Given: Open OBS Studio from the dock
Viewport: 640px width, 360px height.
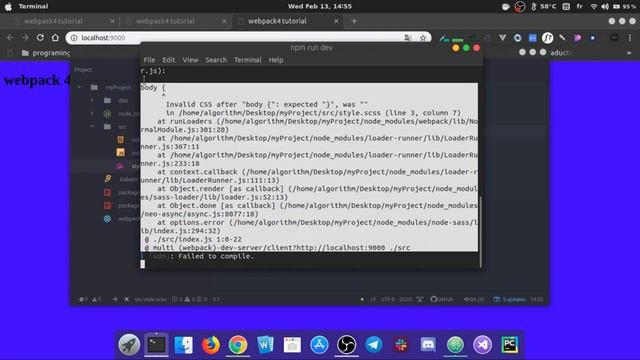Looking at the screenshot, I should coord(347,345).
